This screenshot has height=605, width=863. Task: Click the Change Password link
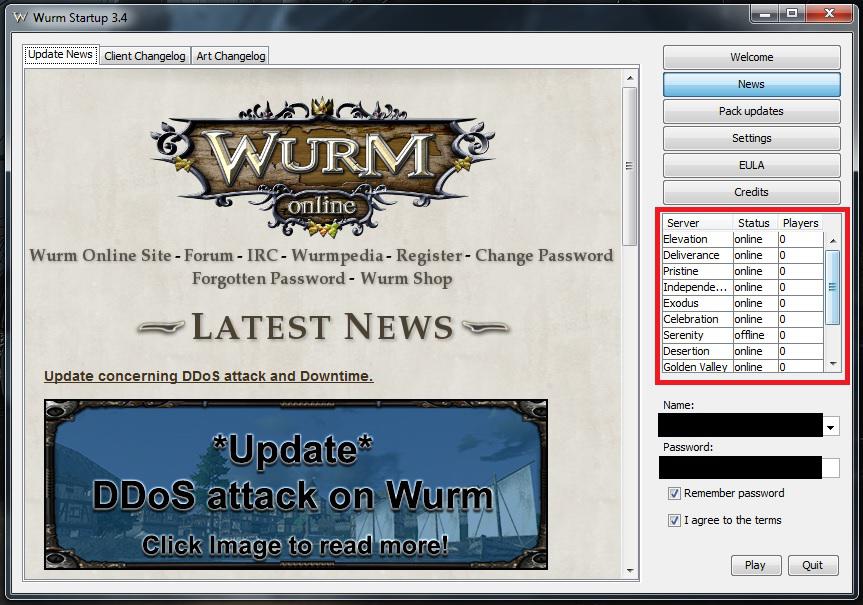(544, 255)
